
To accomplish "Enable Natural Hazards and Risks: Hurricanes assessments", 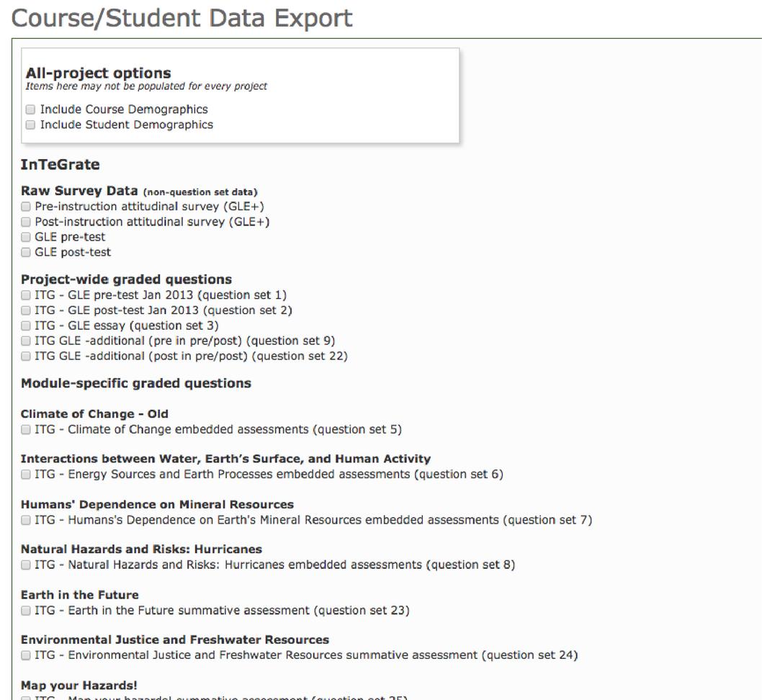I will (24, 565).
